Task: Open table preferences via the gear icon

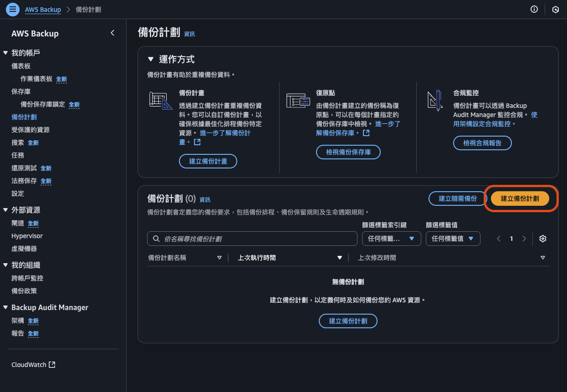Action: [x=542, y=238]
